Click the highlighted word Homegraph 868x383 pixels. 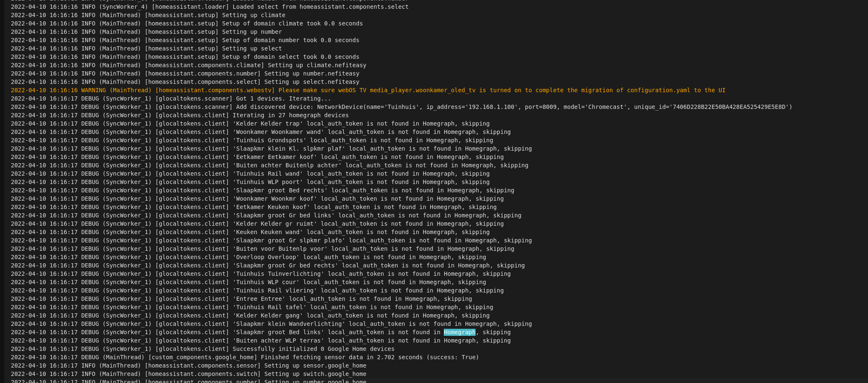click(x=459, y=333)
